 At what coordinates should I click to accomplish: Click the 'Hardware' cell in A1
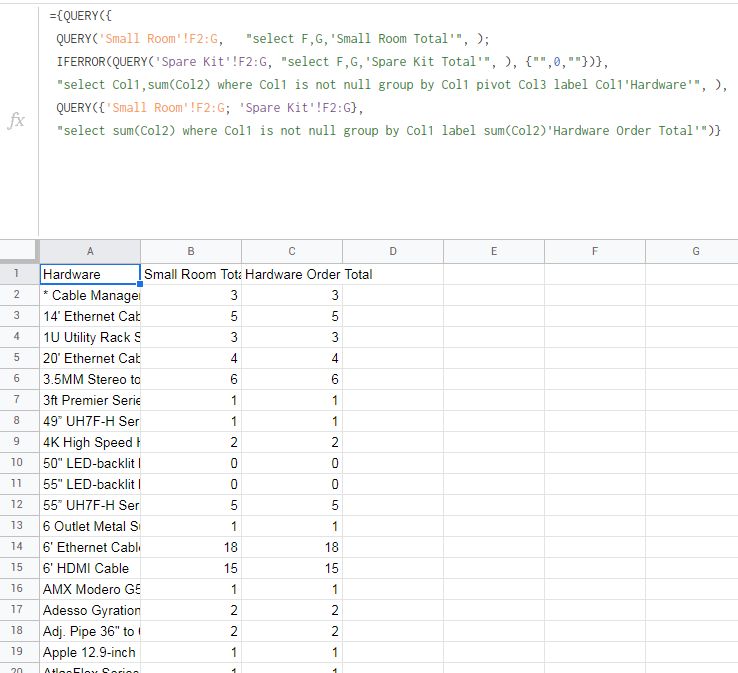[90, 274]
